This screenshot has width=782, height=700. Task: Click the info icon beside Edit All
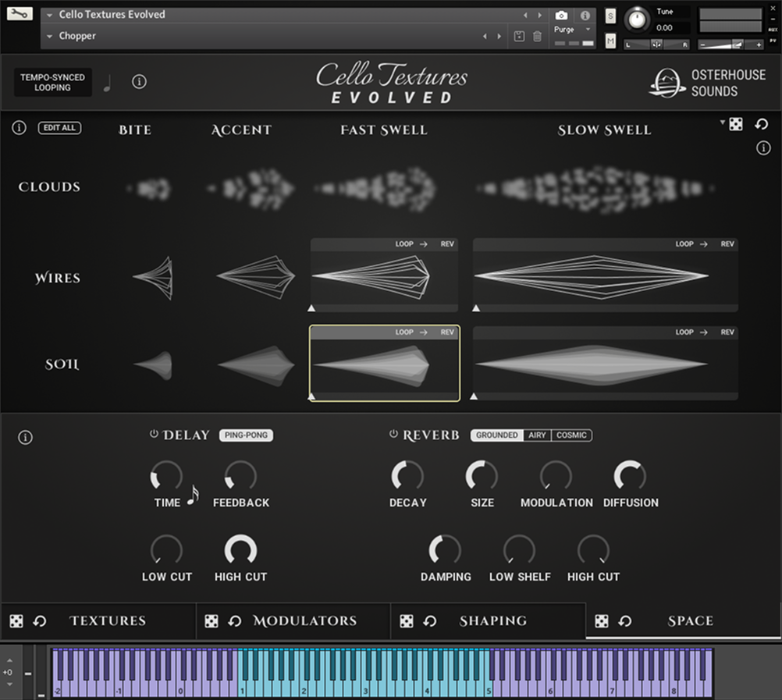pos(19,128)
